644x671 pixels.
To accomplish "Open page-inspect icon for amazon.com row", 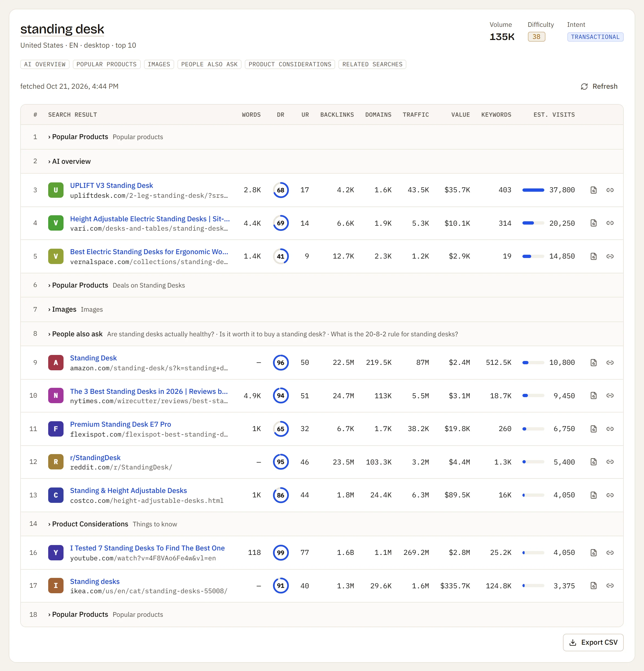I will (x=593, y=363).
